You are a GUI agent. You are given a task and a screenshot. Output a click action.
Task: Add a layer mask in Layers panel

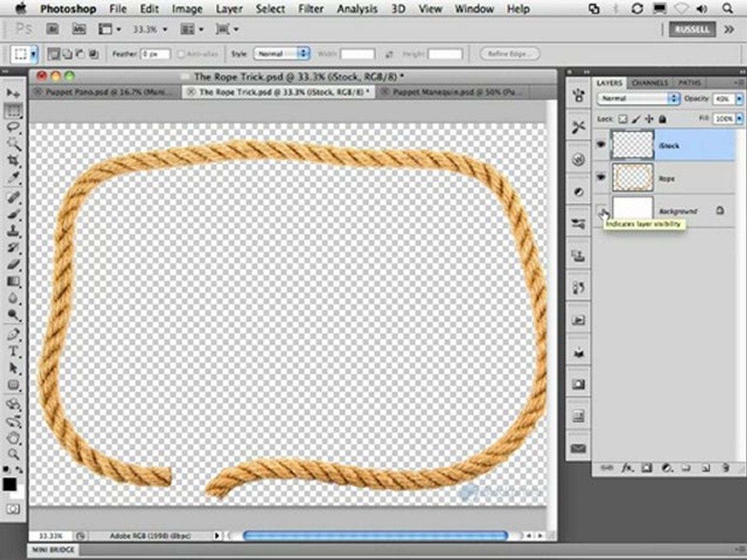[x=647, y=468]
